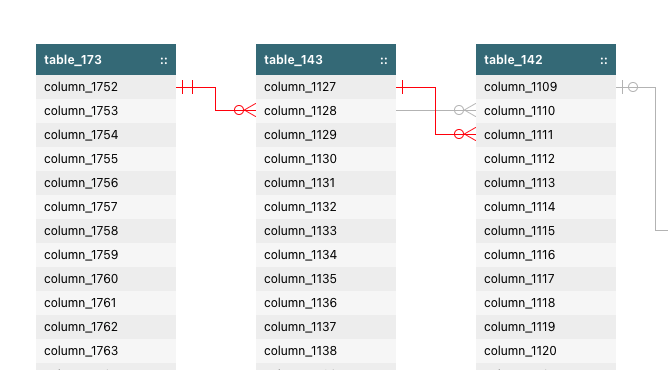Select column_1117 row
Viewport: 668px width, 370px height.
(x=546, y=279)
